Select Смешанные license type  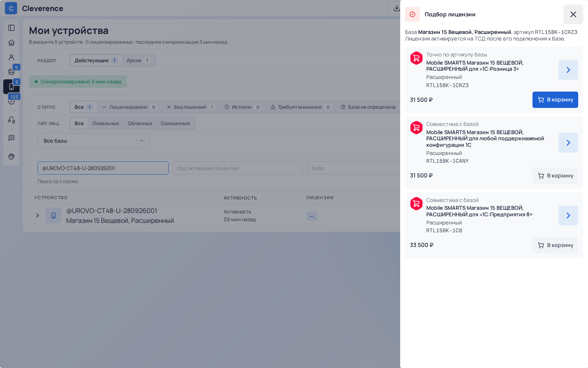175,123
